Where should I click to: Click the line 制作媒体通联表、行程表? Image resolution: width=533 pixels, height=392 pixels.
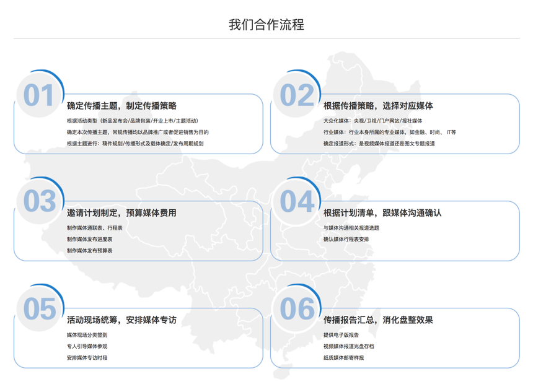coord(94,228)
